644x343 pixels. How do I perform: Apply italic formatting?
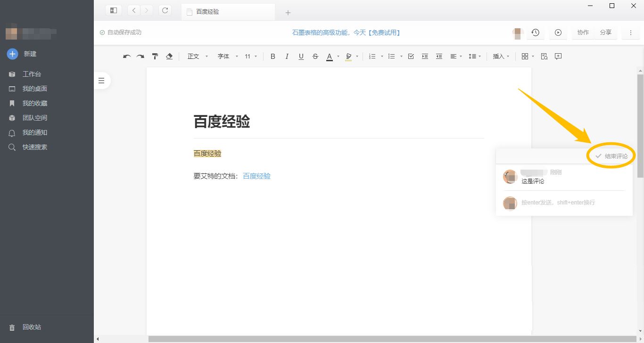[x=287, y=57]
